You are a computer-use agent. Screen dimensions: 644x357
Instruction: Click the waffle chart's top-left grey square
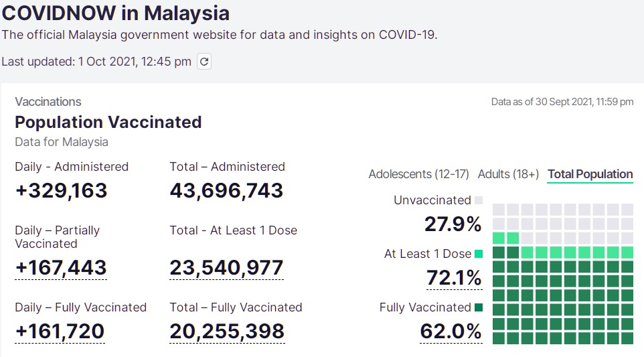499,209
